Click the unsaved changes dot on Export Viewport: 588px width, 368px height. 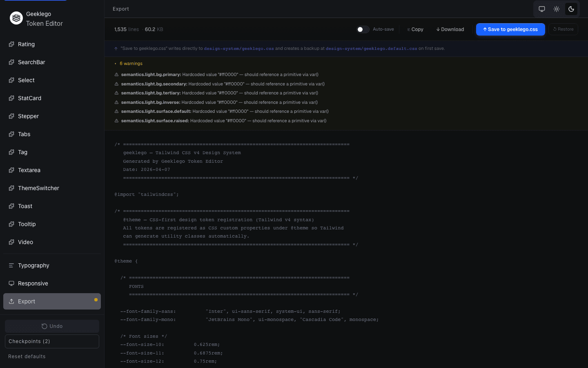pos(96,300)
